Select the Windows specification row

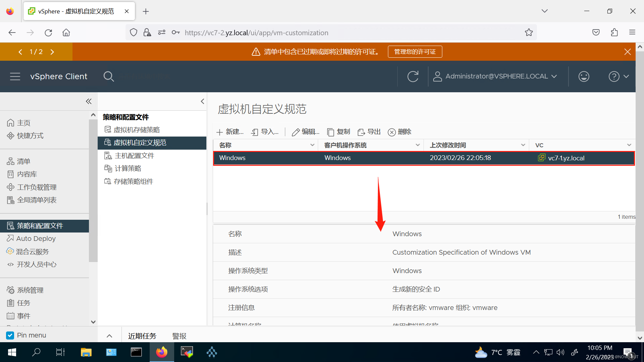424,158
